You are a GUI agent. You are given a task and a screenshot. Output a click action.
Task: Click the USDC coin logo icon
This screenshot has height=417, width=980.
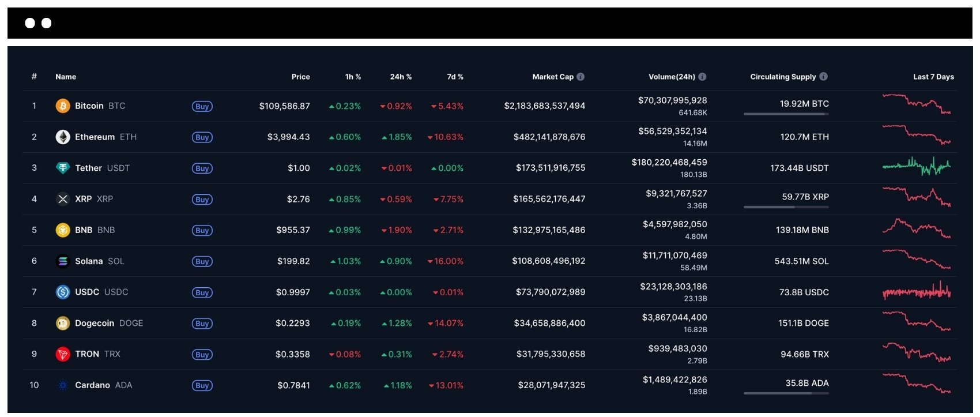pyautogui.click(x=63, y=292)
